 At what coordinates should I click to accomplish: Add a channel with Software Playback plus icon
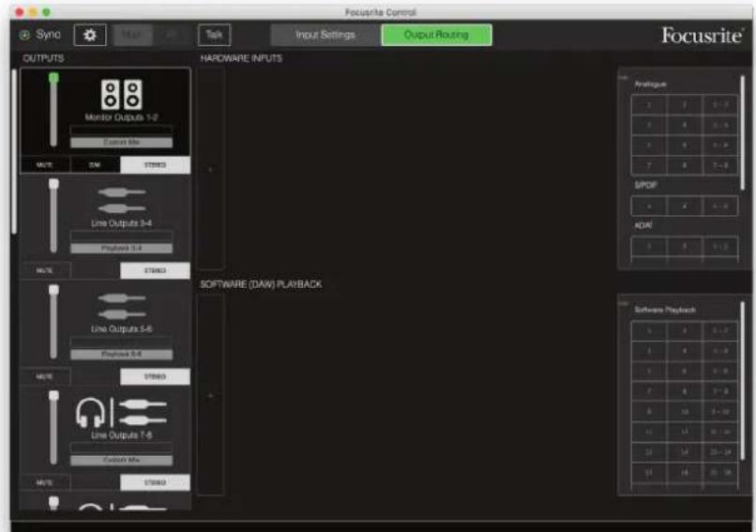click(x=210, y=396)
